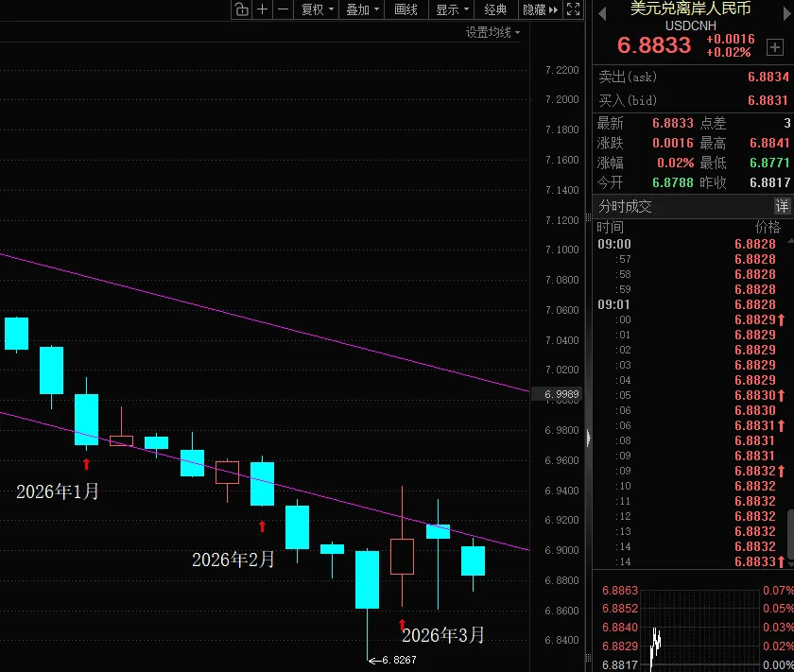Zoom in with the plus toolbar button

pyautogui.click(x=263, y=9)
